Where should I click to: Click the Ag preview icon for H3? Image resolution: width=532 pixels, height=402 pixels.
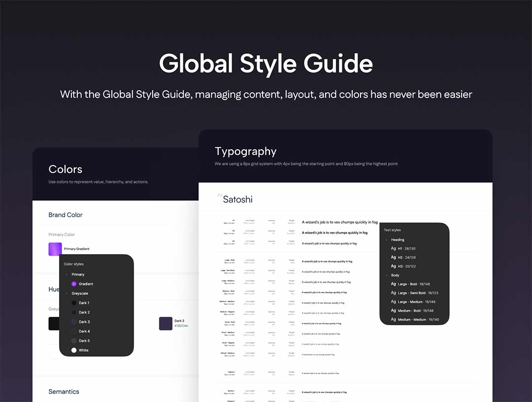point(393,267)
